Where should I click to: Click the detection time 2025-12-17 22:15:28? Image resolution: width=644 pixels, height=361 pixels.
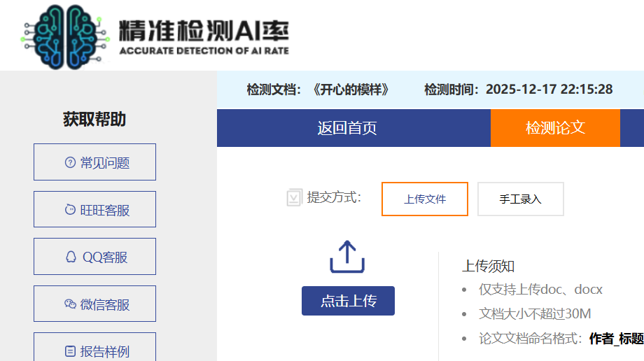click(549, 90)
